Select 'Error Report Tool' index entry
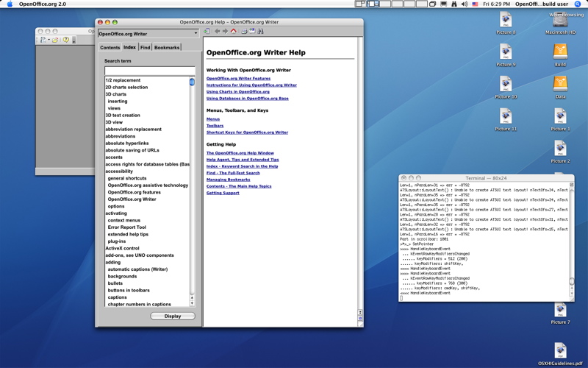The image size is (588, 368). [126, 227]
